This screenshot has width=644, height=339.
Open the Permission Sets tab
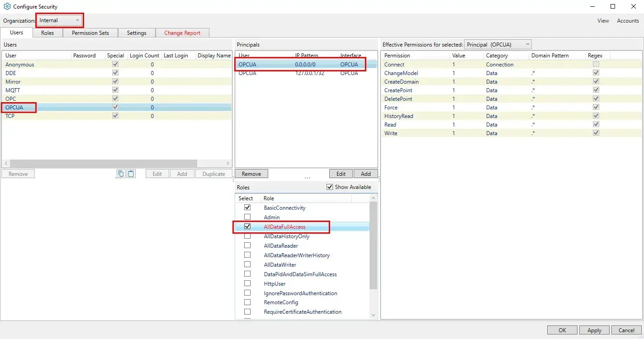point(90,33)
